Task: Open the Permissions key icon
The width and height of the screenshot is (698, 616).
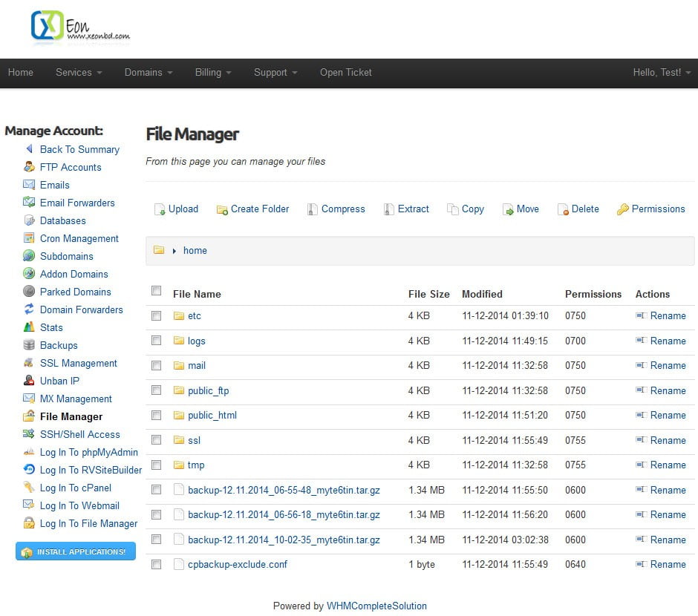Action: 624,209
